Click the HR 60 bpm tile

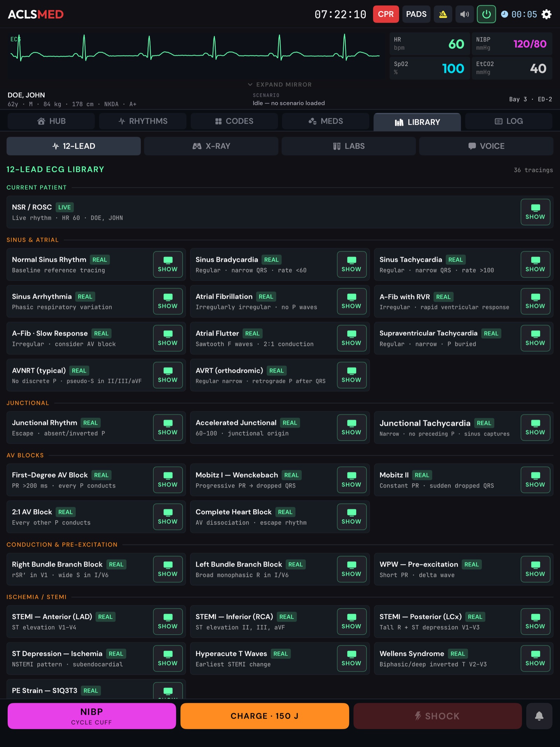[x=429, y=44]
